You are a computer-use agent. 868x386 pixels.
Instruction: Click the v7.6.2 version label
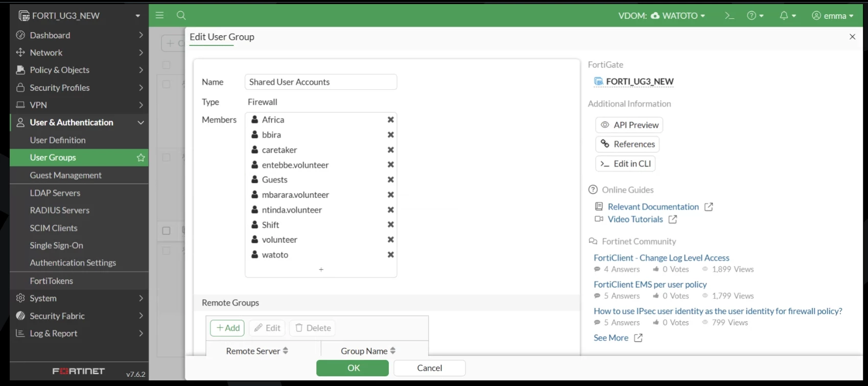click(x=136, y=374)
